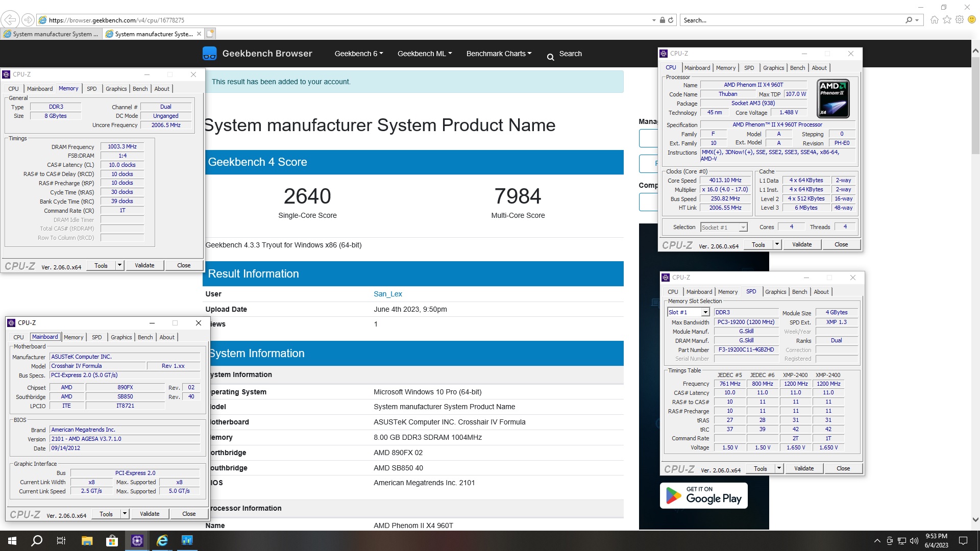
Task: Click Validate in Memory CPU-Z window
Action: click(144, 265)
